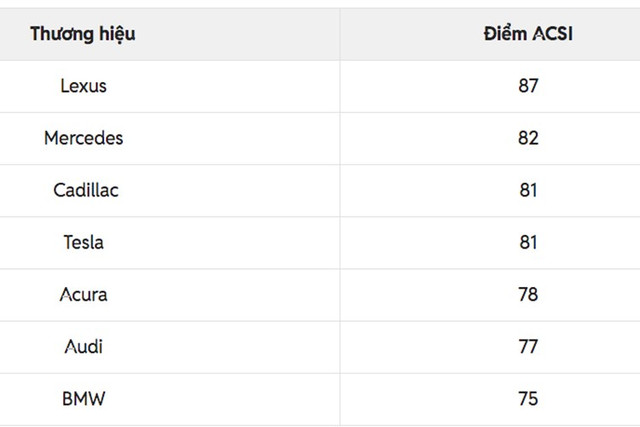Click the score 78 for Acura
640x427 pixels.
(528, 295)
